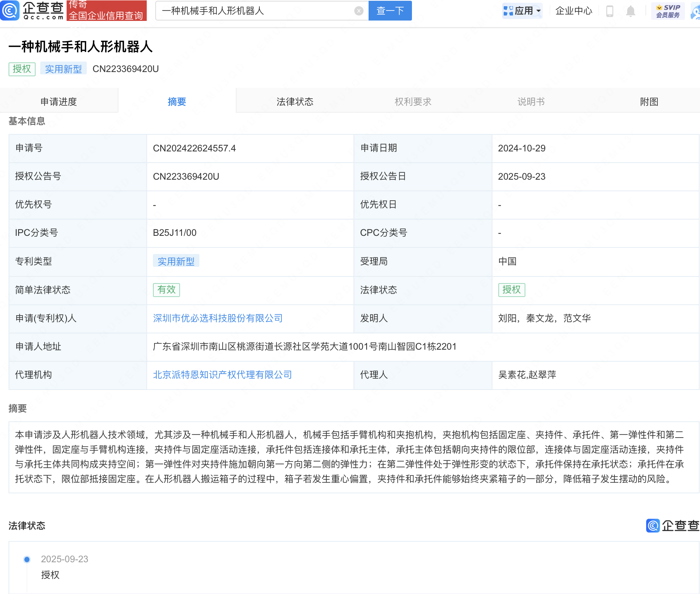Switch to the 法律状态 tab
The image size is (700, 594).
coord(295,101)
